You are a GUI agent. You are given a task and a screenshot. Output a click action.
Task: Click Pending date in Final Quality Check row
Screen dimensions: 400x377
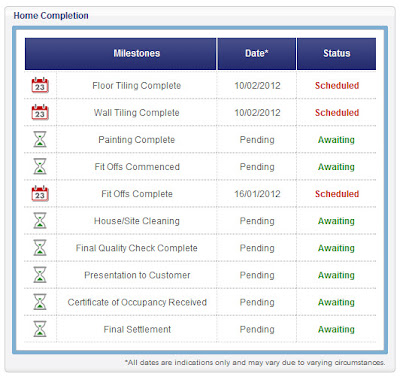(x=257, y=248)
